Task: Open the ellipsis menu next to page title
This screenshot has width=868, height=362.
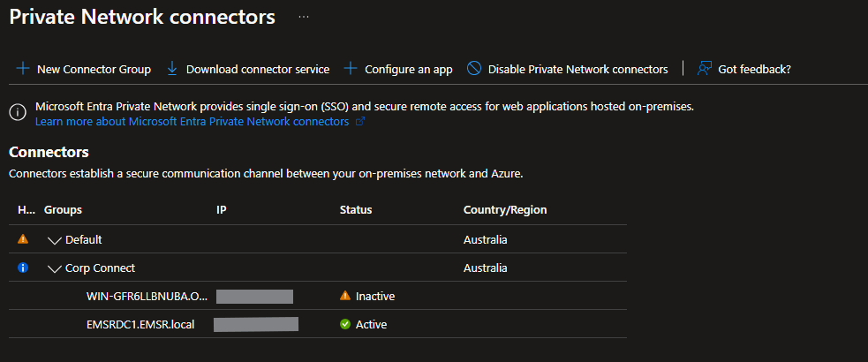Action: pos(304,17)
